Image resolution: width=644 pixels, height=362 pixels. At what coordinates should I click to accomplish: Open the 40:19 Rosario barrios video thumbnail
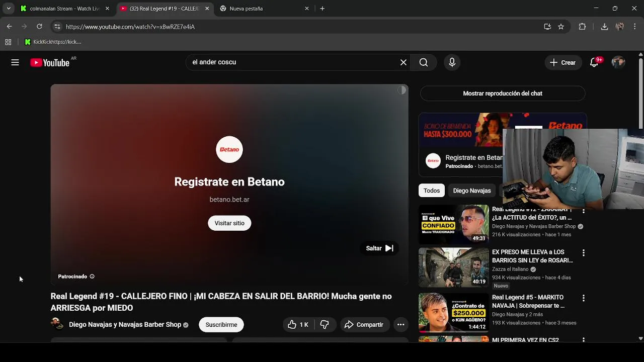454,267
